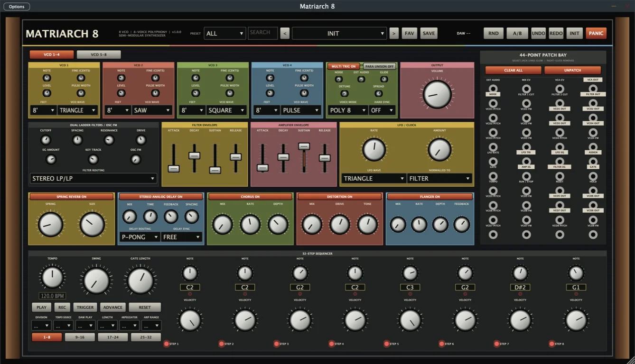Click the preset SEARCH field
The height and width of the screenshot is (364, 635).
262,33
